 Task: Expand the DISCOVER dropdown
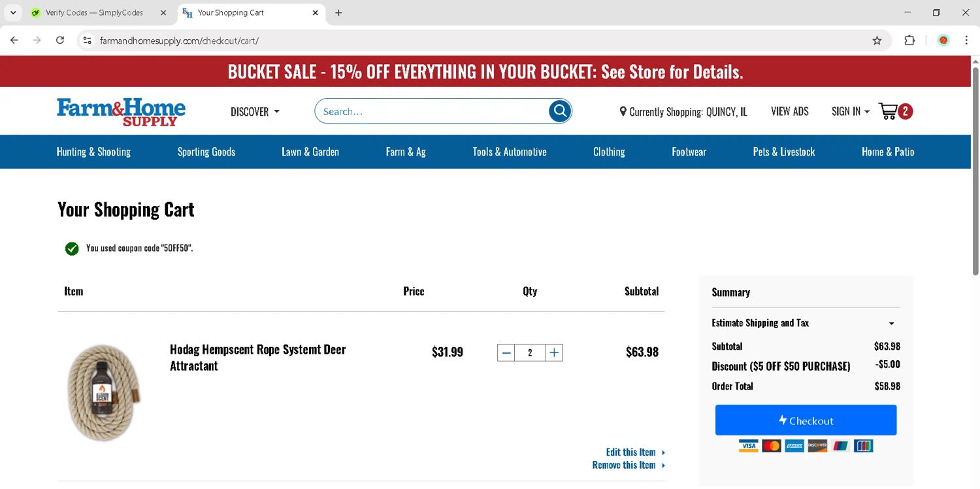coord(255,112)
